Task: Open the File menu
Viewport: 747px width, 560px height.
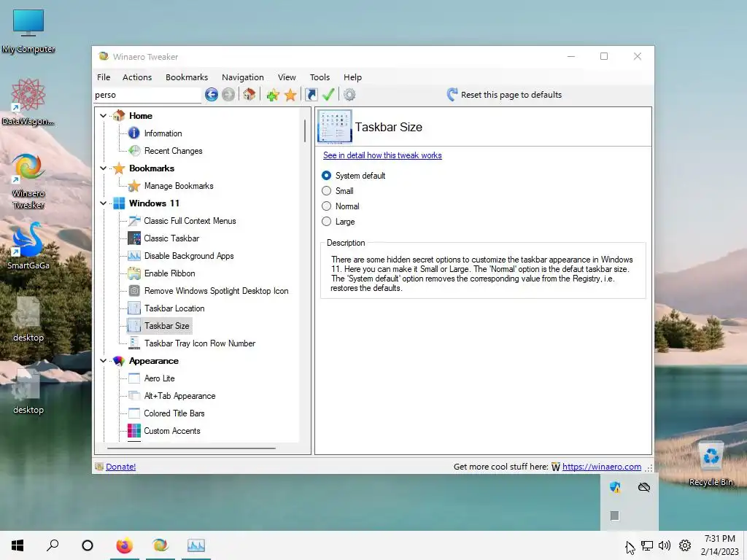Action: (x=104, y=77)
